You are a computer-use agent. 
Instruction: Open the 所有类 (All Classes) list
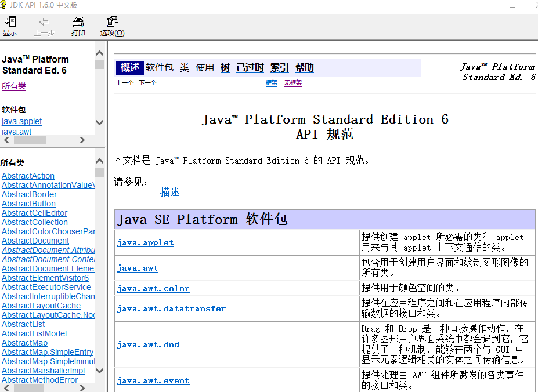click(14, 86)
